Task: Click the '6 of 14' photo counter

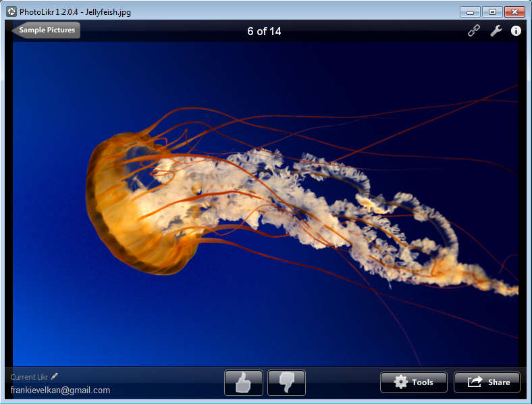Action: (x=264, y=31)
